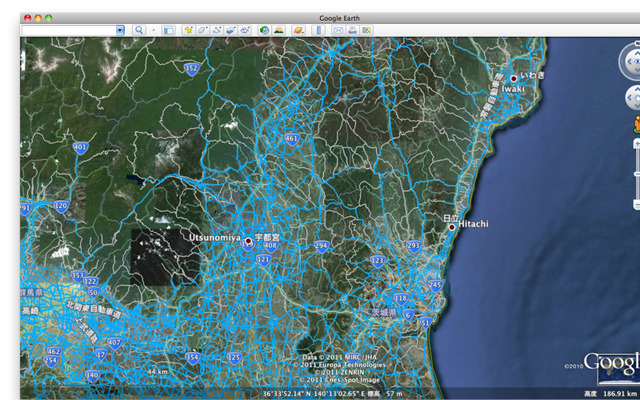Image resolution: width=640 pixels, height=400 pixels.
Task: Click the route 354 shield
Action: pyautogui.click(x=192, y=358)
